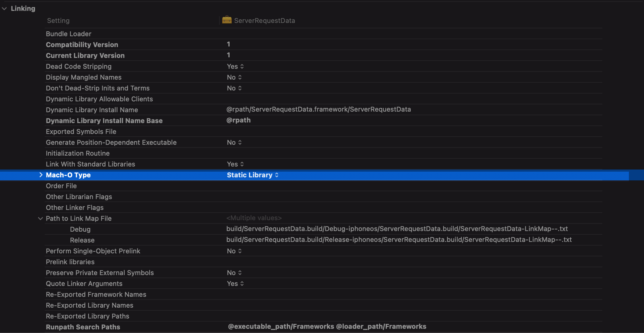
Task: Select the Other Linker Flags row
Action: click(x=75, y=208)
